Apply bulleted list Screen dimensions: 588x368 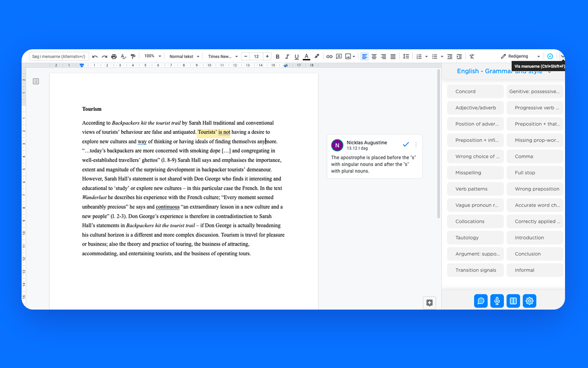click(x=435, y=57)
